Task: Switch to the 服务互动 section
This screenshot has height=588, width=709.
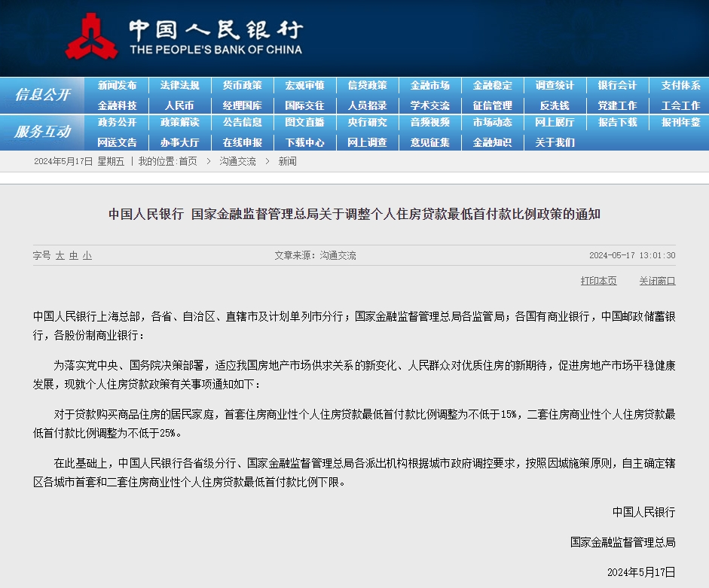Action: pos(42,133)
